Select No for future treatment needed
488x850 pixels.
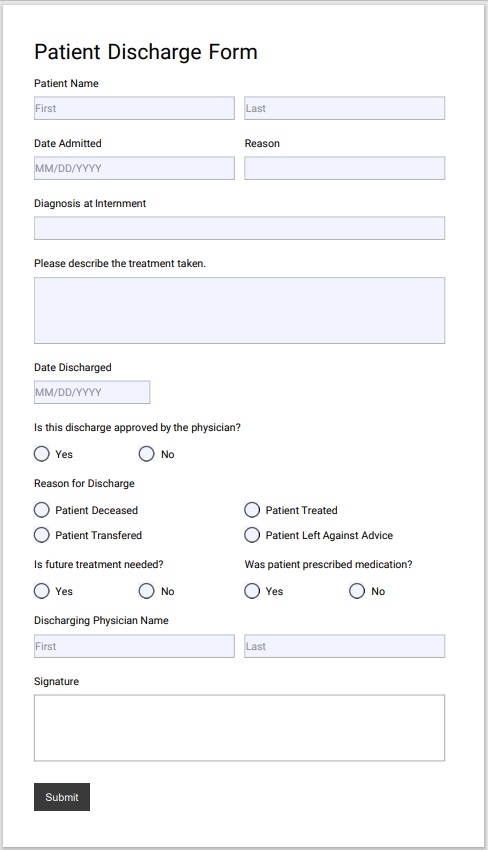tap(146, 591)
